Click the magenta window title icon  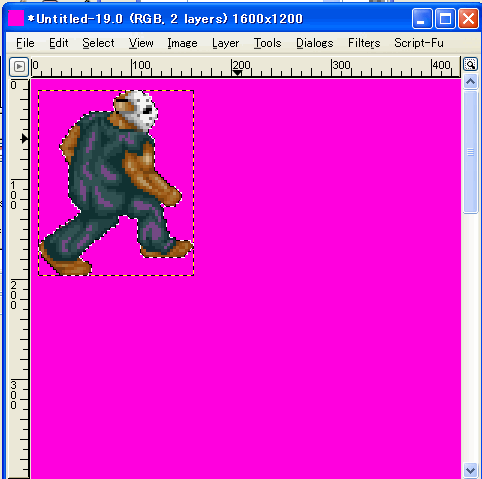(x=16, y=18)
